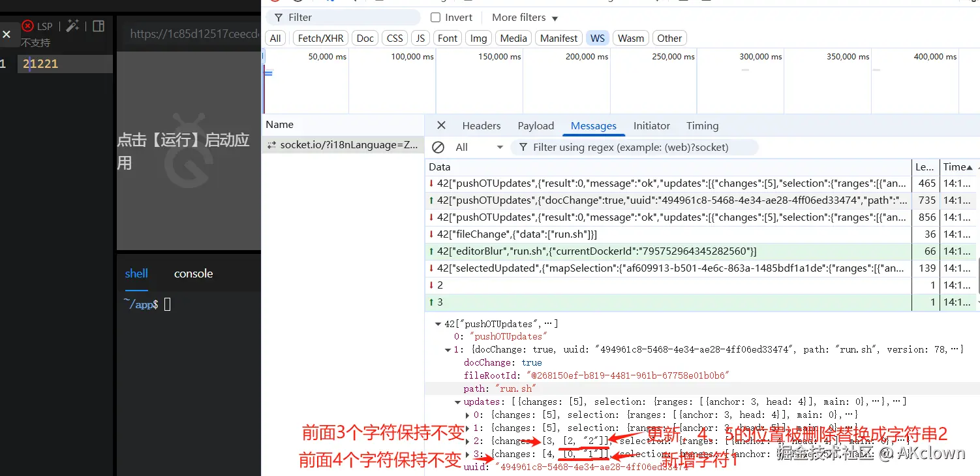The image size is (980, 476).
Task: Click the filter funnel icon in Network toolbar
Action: click(279, 18)
